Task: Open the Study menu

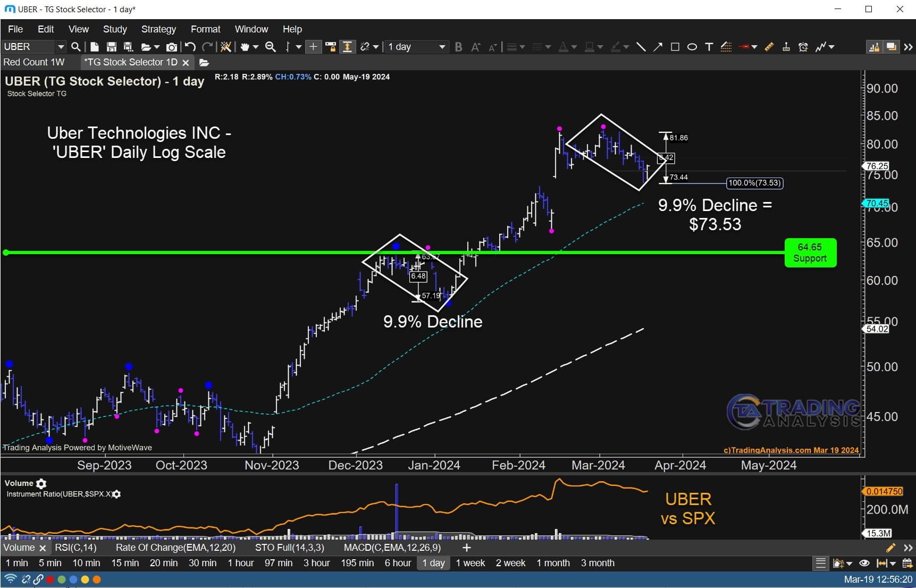Action: [115, 29]
